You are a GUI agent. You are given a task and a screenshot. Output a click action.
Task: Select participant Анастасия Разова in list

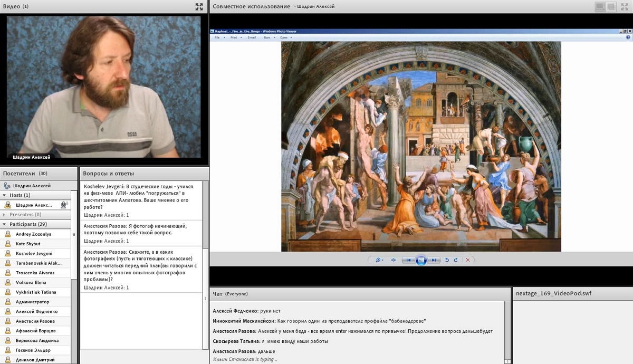coord(35,321)
